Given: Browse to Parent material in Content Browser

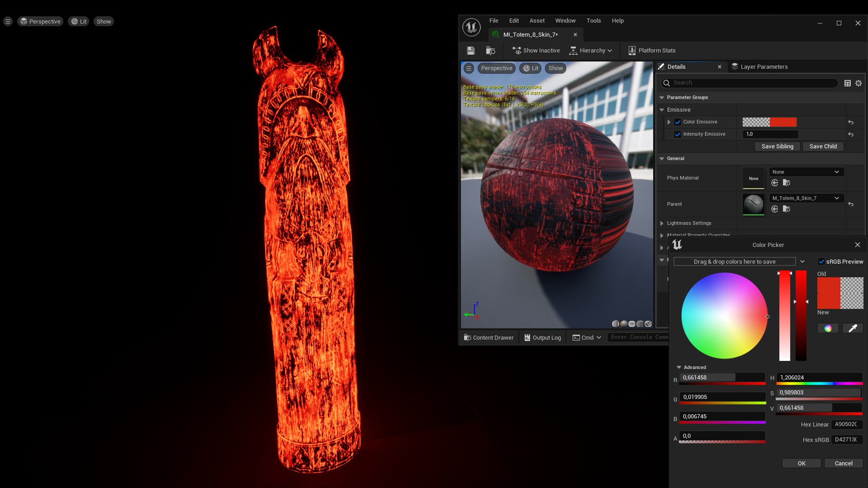Looking at the screenshot, I should tap(787, 209).
